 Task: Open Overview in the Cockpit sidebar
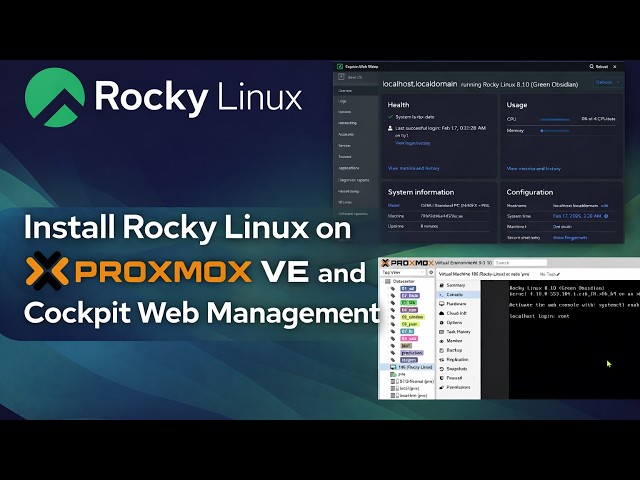[345, 91]
